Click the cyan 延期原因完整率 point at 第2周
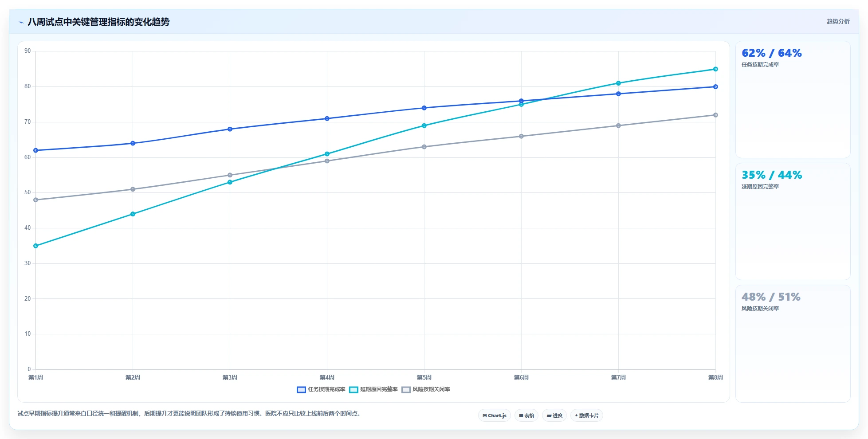This screenshot has width=868, height=439. [133, 214]
